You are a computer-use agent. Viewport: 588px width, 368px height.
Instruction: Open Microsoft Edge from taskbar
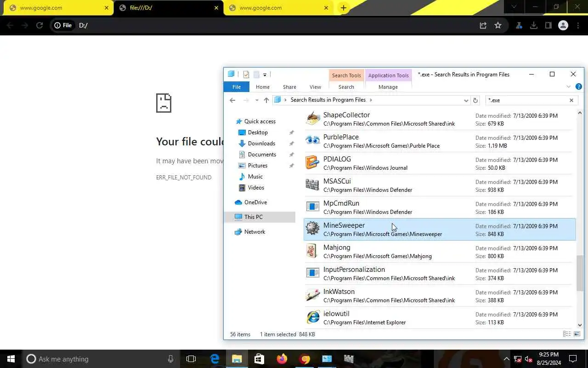click(x=215, y=359)
